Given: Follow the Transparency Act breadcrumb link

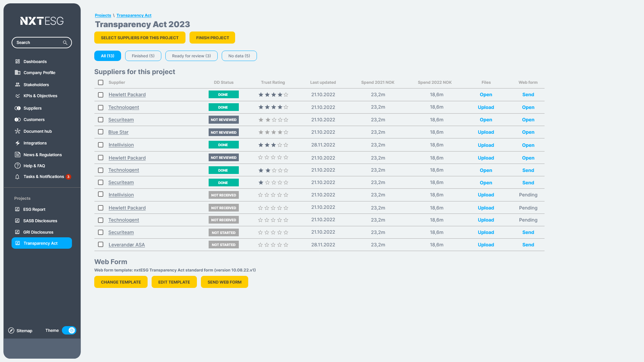Looking at the screenshot, I should tap(134, 15).
